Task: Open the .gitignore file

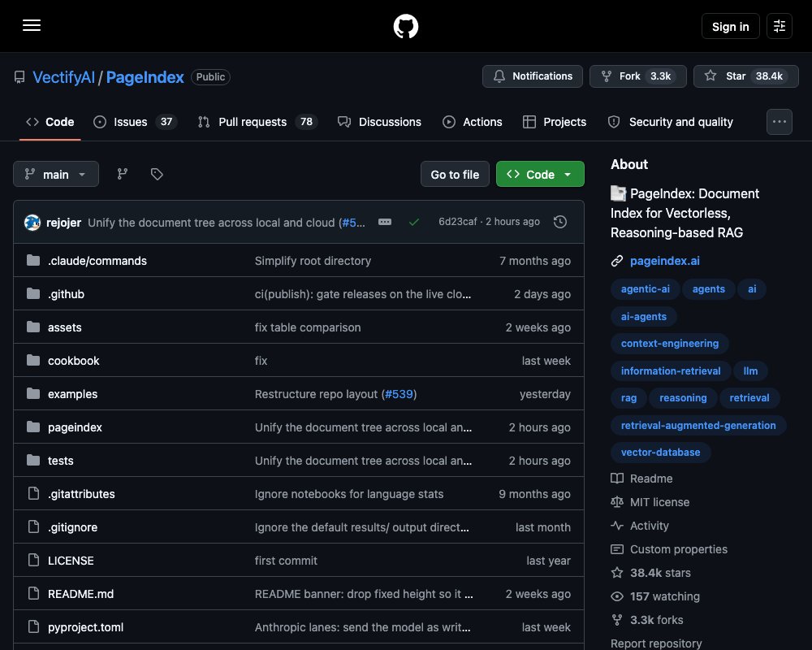Action: [72, 527]
